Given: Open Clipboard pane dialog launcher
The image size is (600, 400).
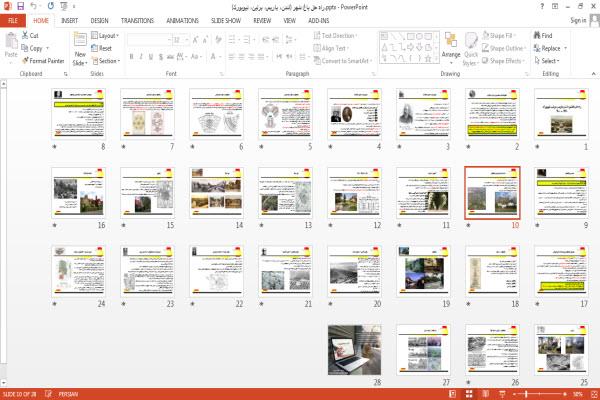Looking at the screenshot, I should point(66,74).
